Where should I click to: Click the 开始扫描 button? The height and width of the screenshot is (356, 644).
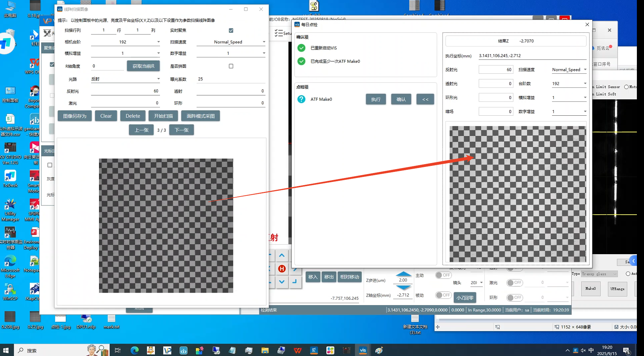pyautogui.click(x=163, y=116)
